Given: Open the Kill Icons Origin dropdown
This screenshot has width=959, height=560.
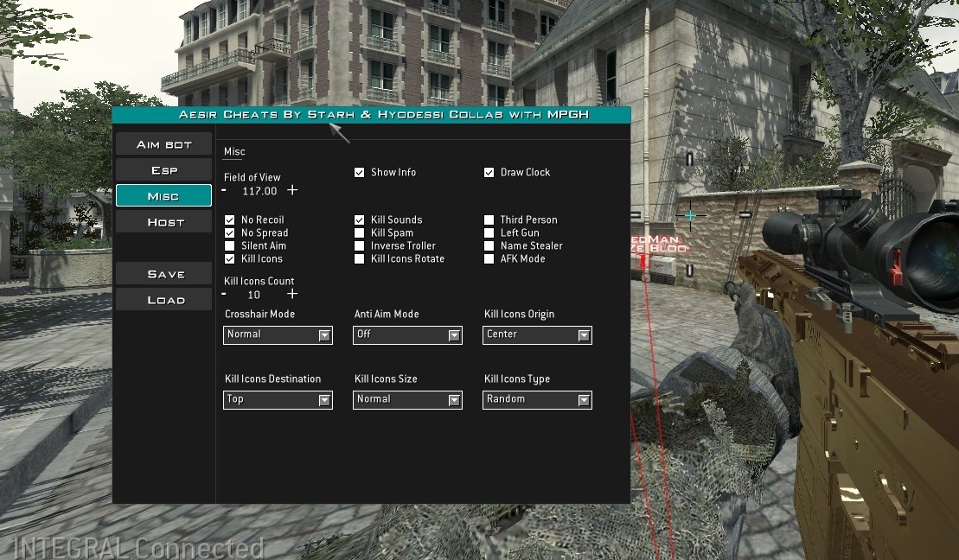Looking at the screenshot, I should click(x=538, y=335).
